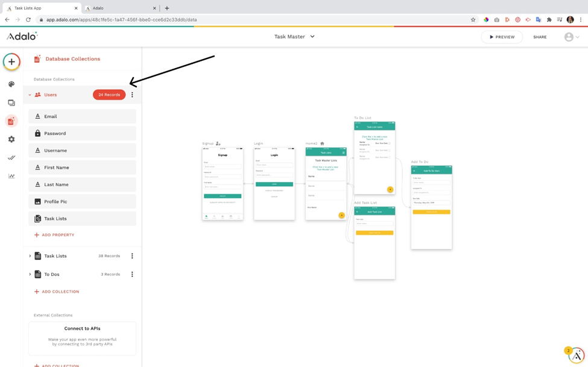
Task: Open 3 Records for To Dos
Action: click(x=110, y=274)
